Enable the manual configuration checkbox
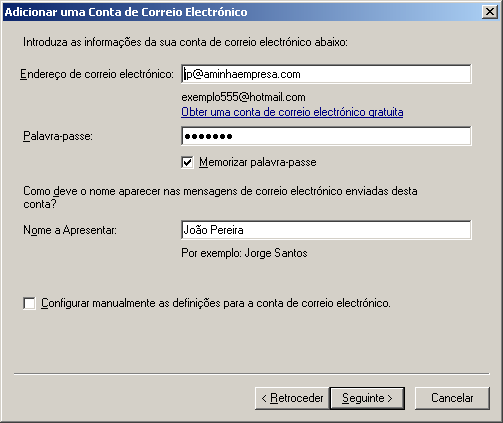Viewport: 503px width, 423px height. (x=29, y=303)
